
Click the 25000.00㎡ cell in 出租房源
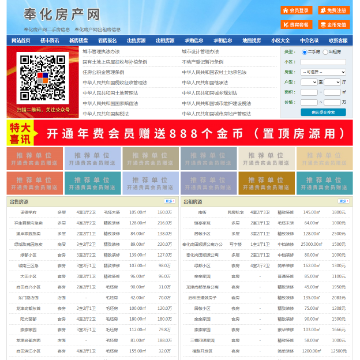[x=311, y=244]
